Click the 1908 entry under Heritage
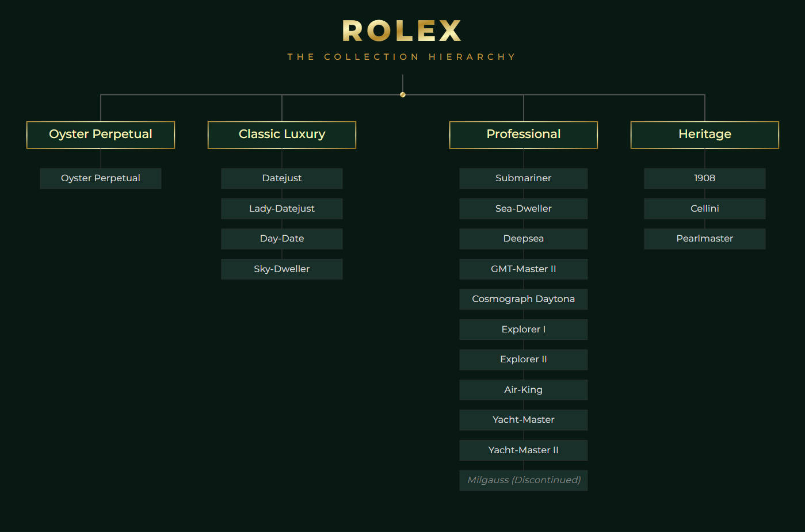Image resolution: width=805 pixels, height=532 pixels. tap(704, 178)
